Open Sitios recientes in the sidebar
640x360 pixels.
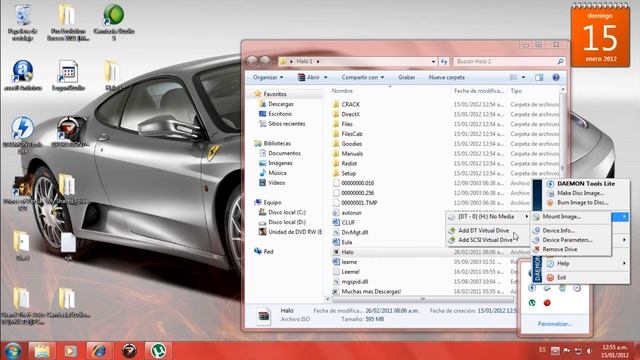click(x=286, y=124)
